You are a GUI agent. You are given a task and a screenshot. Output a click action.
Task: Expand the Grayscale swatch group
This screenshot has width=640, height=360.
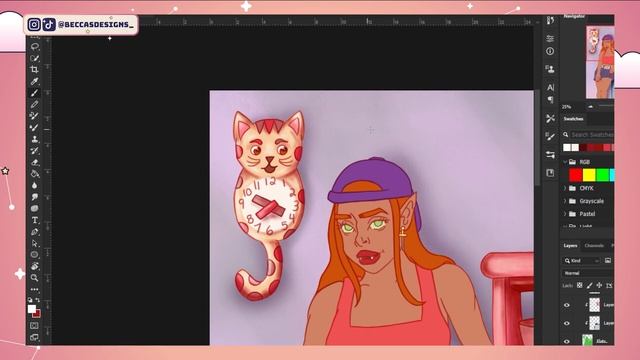(x=565, y=201)
